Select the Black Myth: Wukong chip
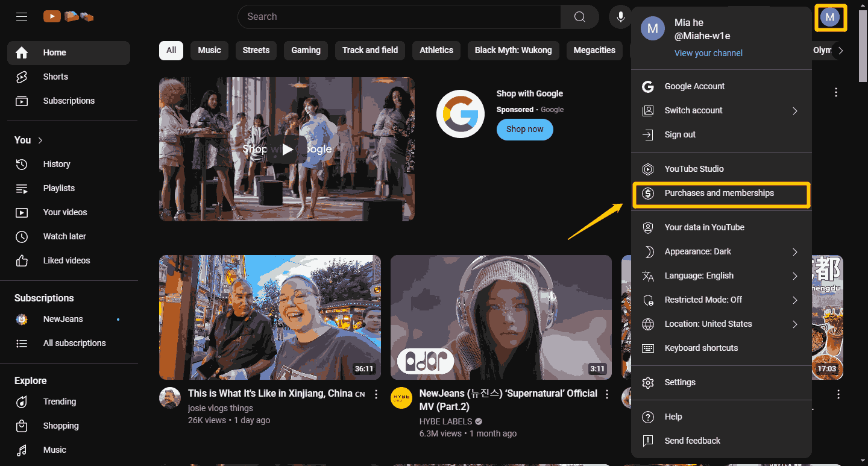The width and height of the screenshot is (868, 466). pyautogui.click(x=513, y=50)
